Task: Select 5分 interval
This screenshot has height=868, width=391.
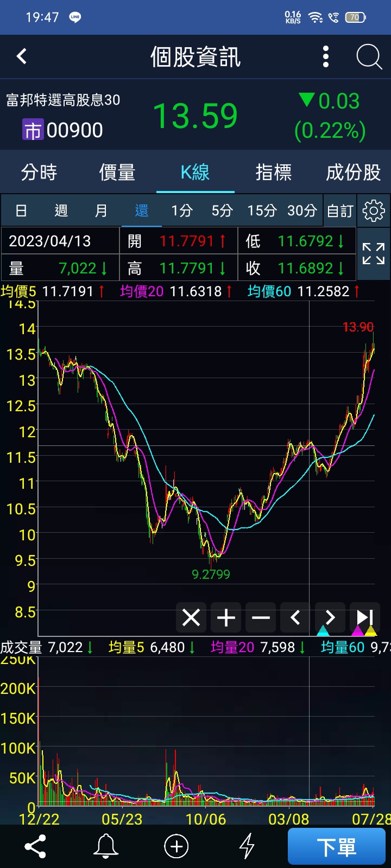Action: click(222, 210)
